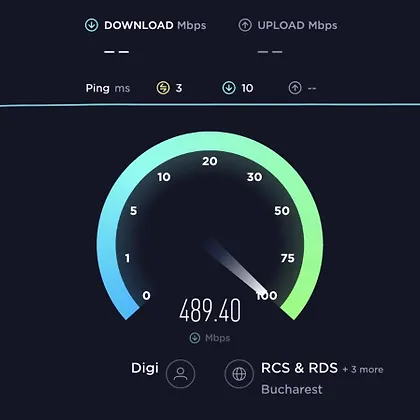Click the download ping arrow icon
The height and width of the screenshot is (420, 420).
tap(229, 88)
